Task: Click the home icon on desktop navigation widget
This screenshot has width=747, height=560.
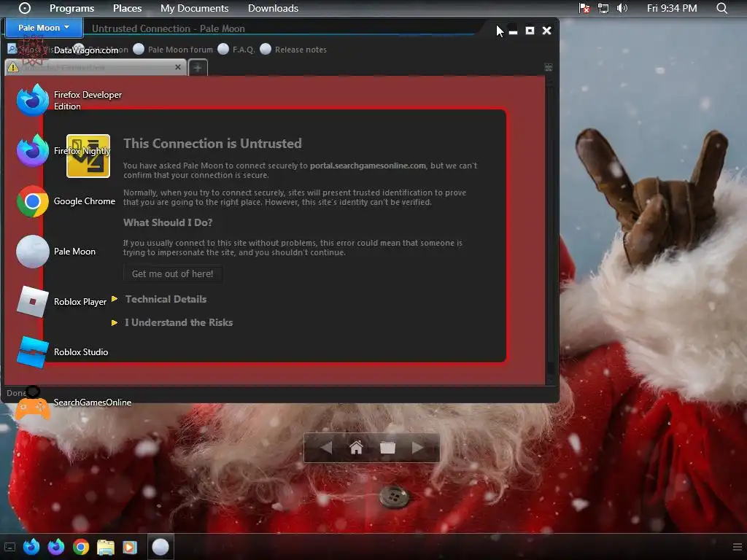Action: click(x=356, y=448)
